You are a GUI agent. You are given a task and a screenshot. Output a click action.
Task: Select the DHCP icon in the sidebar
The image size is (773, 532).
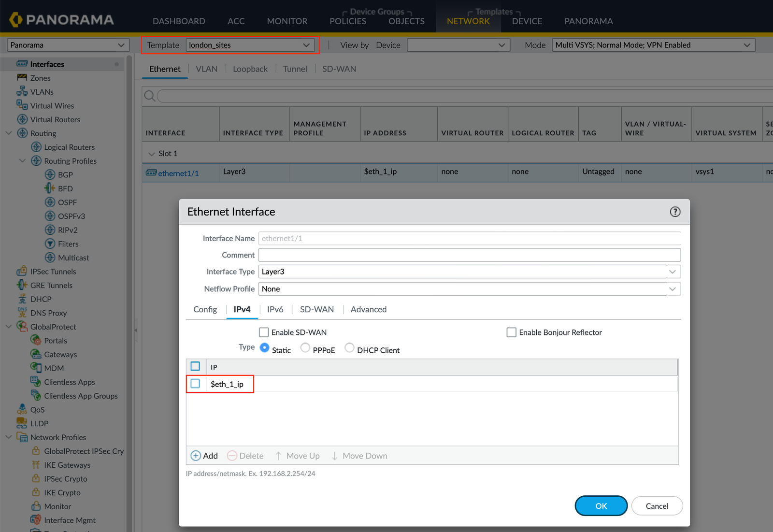pyautogui.click(x=22, y=299)
